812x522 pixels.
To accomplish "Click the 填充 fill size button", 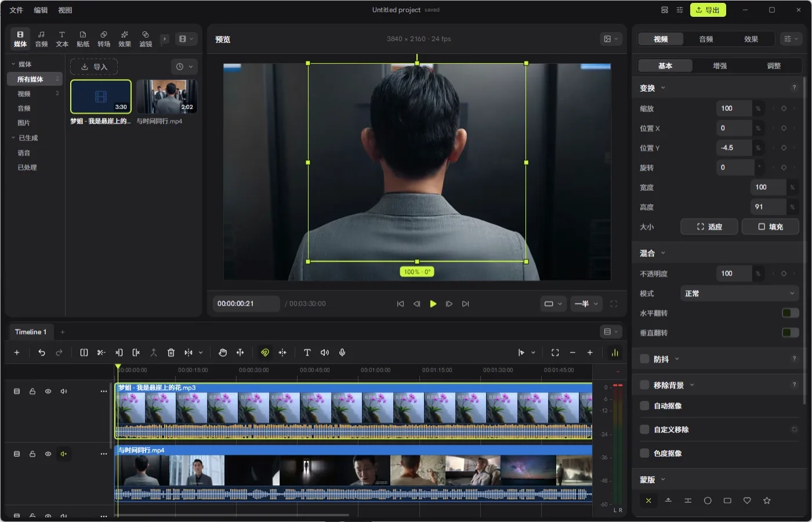I will tap(770, 227).
